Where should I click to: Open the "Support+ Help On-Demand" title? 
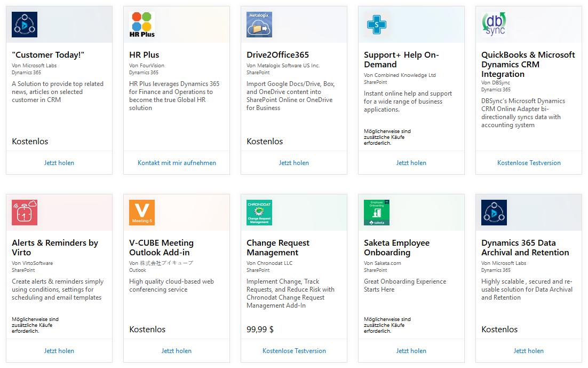pyautogui.click(x=401, y=60)
